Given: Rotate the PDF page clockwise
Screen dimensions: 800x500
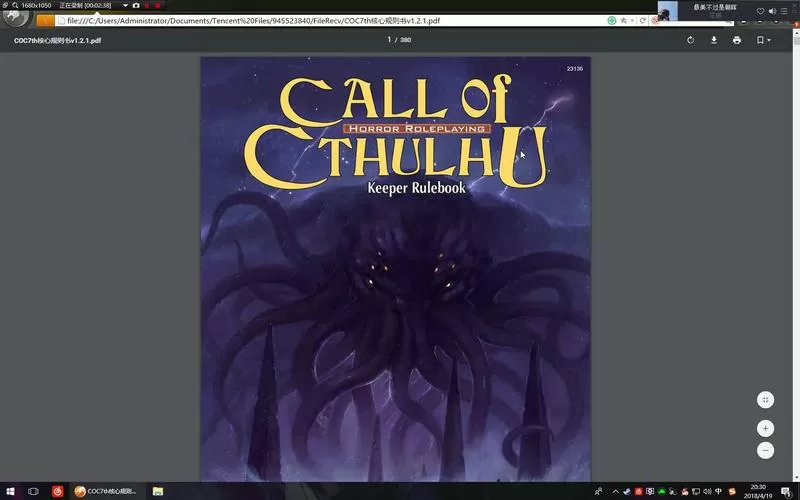Looking at the screenshot, I should click(690, 40).
